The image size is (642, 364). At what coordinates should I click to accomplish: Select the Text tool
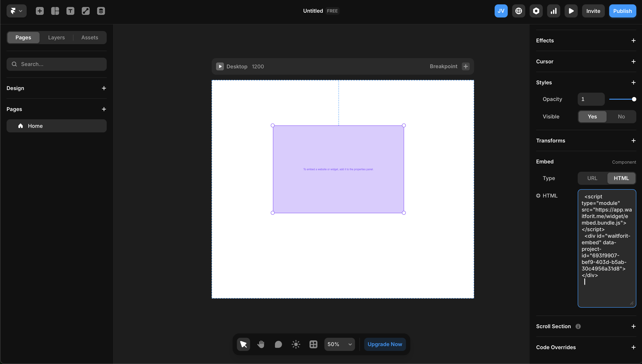(70, 11)
